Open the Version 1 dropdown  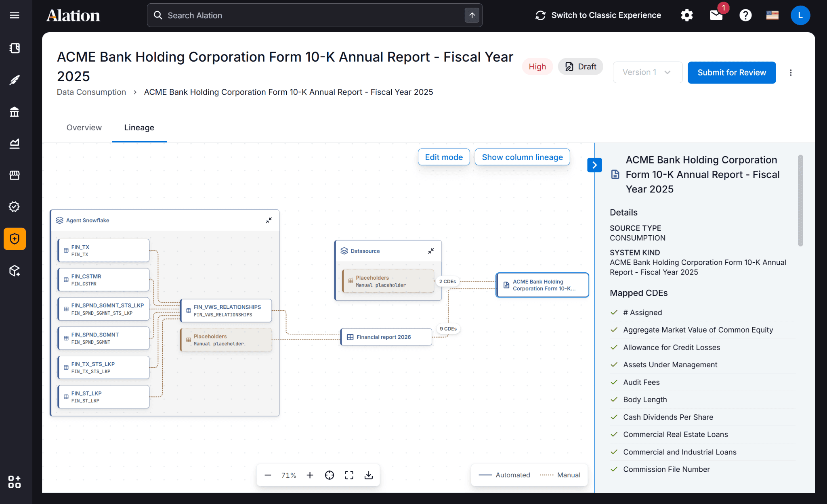(648, 73)
